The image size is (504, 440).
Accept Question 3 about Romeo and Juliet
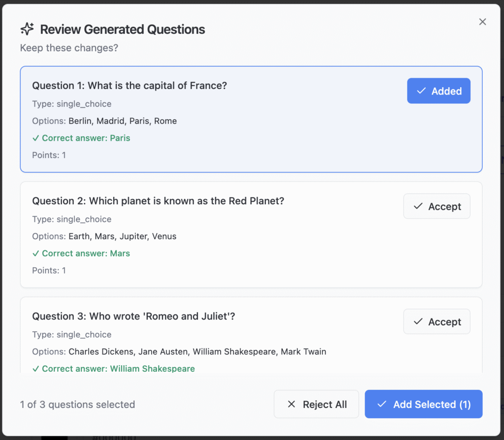coord(437,321)
